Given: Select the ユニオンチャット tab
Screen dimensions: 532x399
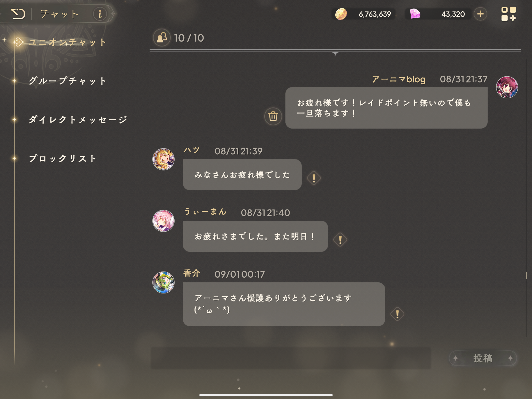Looking at the screenshot, I should (67, 42).
